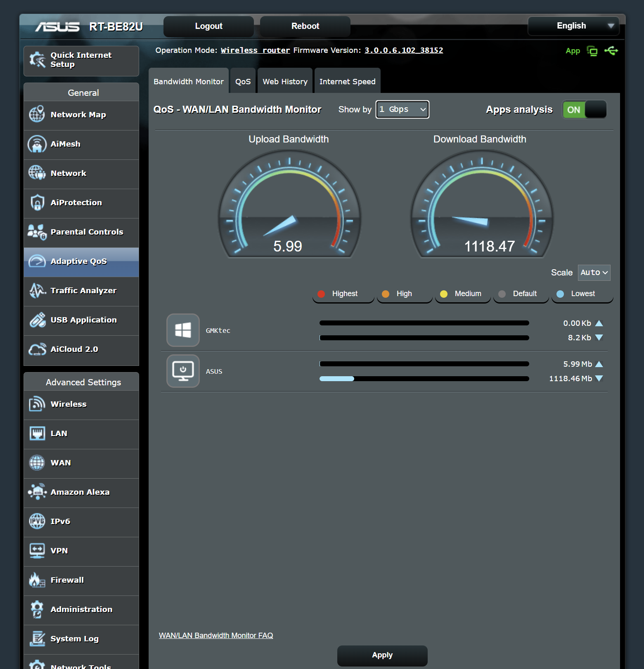
Task: Click the Amazon Alexa icon
Action: (37, 492)
